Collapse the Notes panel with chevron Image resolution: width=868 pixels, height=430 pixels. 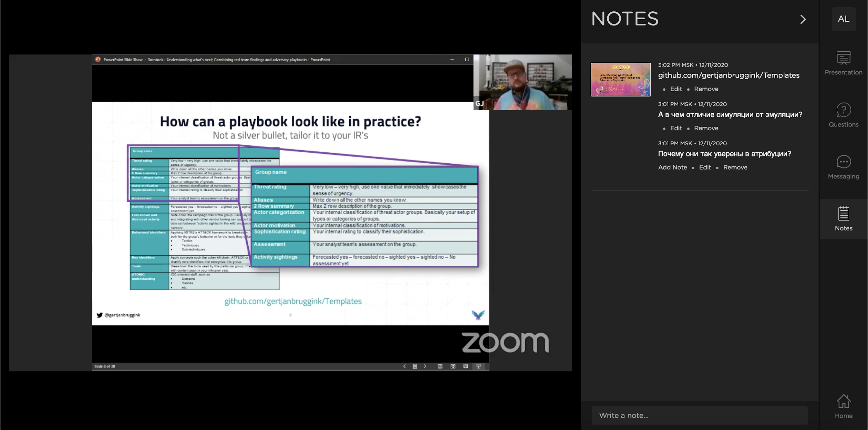(803, 19)
